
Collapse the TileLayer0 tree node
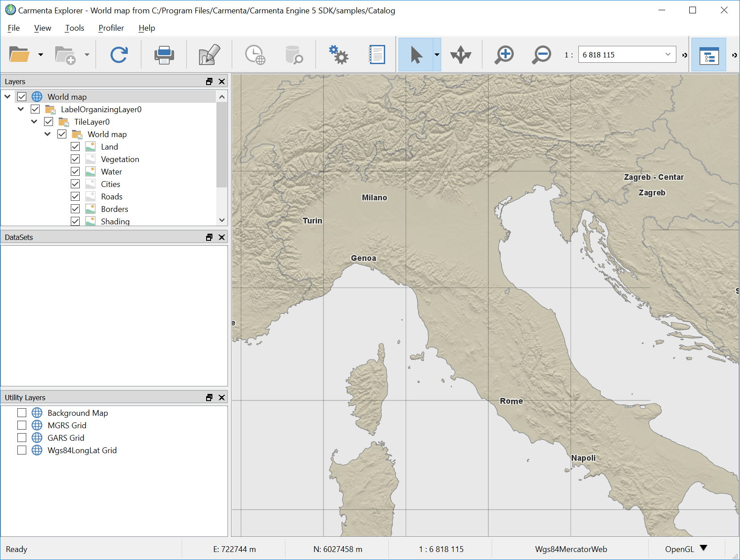point(34,122)
